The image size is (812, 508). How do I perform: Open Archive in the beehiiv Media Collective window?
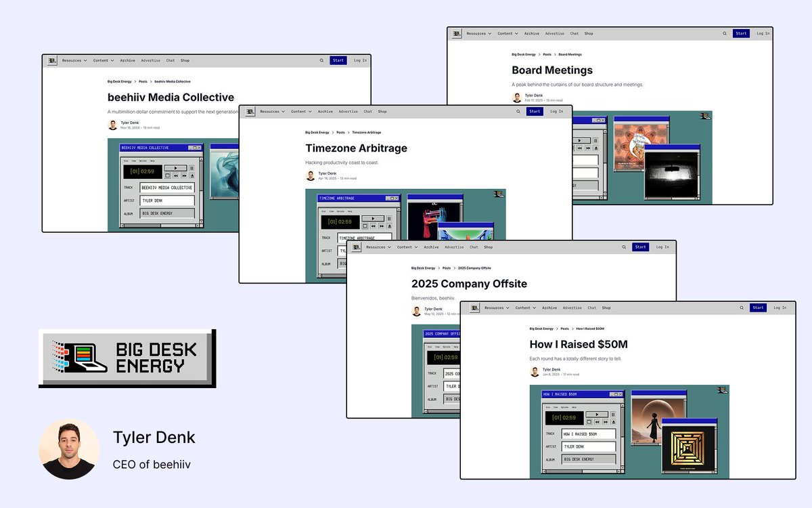click(128, 60)
